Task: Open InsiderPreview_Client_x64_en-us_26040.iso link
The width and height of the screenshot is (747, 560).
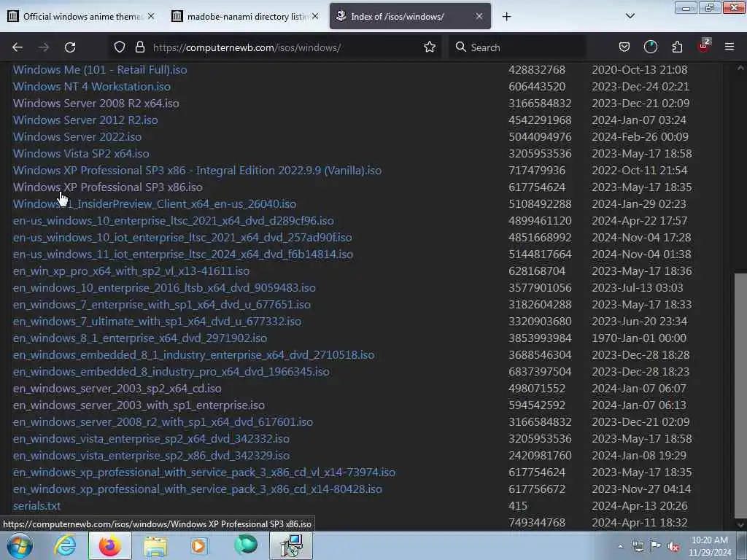Action: coord(155,204)
